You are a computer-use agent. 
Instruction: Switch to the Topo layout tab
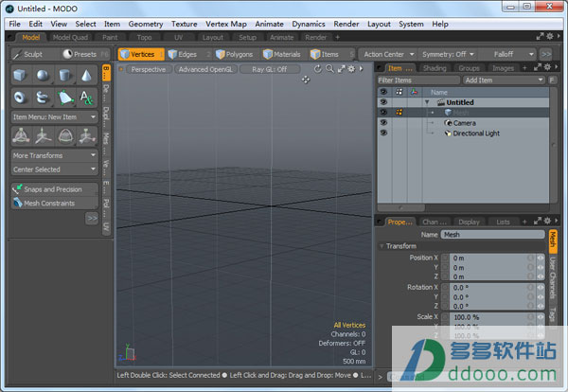(x=144, y=37)
